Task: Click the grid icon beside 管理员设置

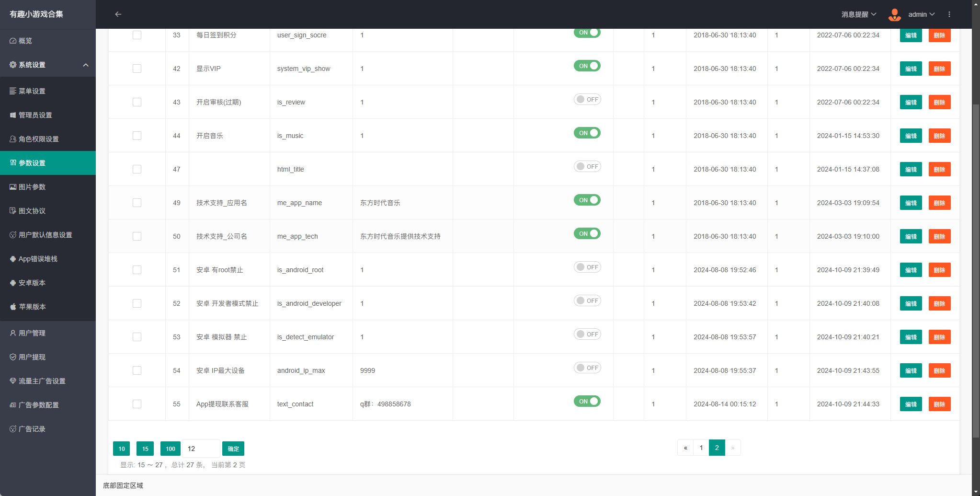Action: (13, 115)
